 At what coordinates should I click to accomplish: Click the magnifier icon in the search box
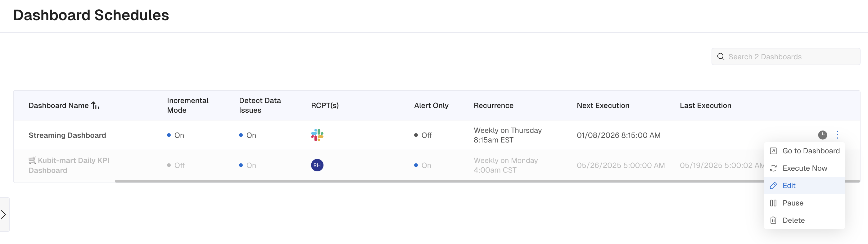pos(721,56)
